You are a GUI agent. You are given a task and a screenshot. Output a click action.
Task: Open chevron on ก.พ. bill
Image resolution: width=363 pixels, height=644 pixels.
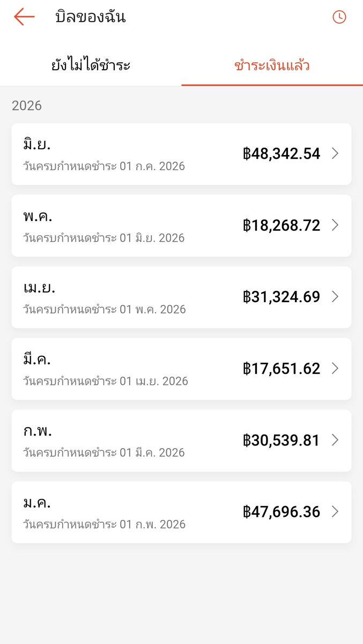click(x=335, y=440)
